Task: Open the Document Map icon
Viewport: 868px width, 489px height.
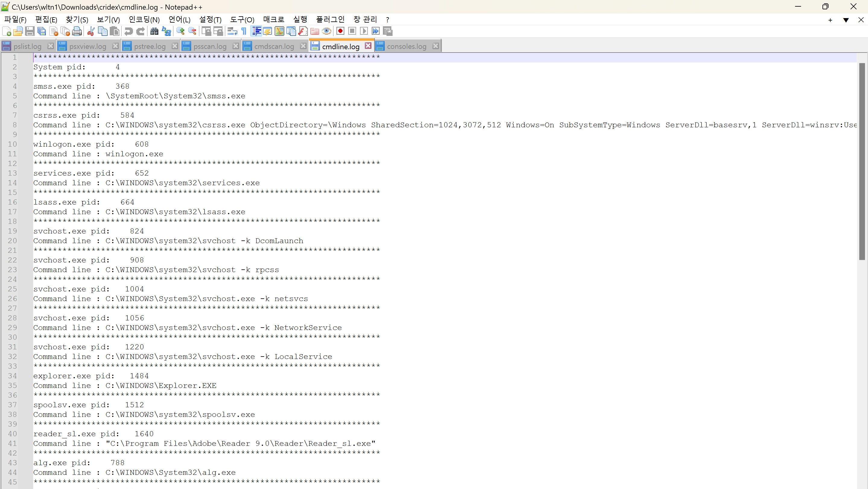Action: 279,31
